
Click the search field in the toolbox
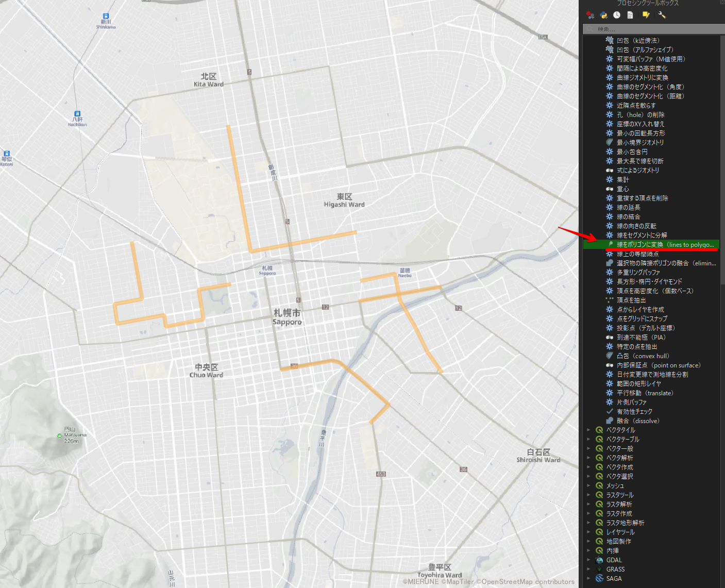pos(653,29)
